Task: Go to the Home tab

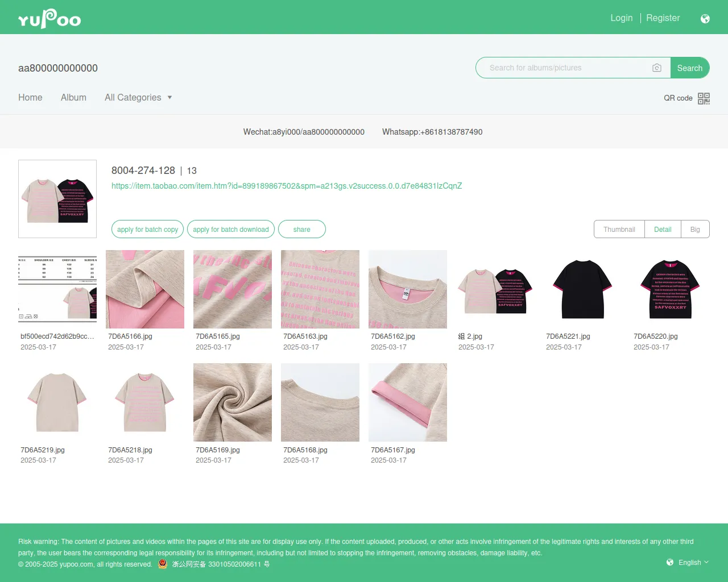Action: coord(30,97)
